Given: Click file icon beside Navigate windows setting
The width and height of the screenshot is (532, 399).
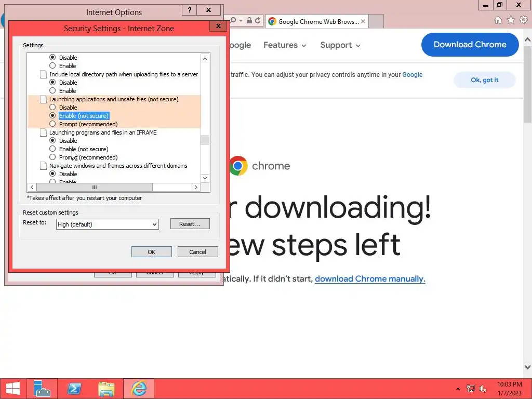Looking at the screenshot, I should [44, 166].
